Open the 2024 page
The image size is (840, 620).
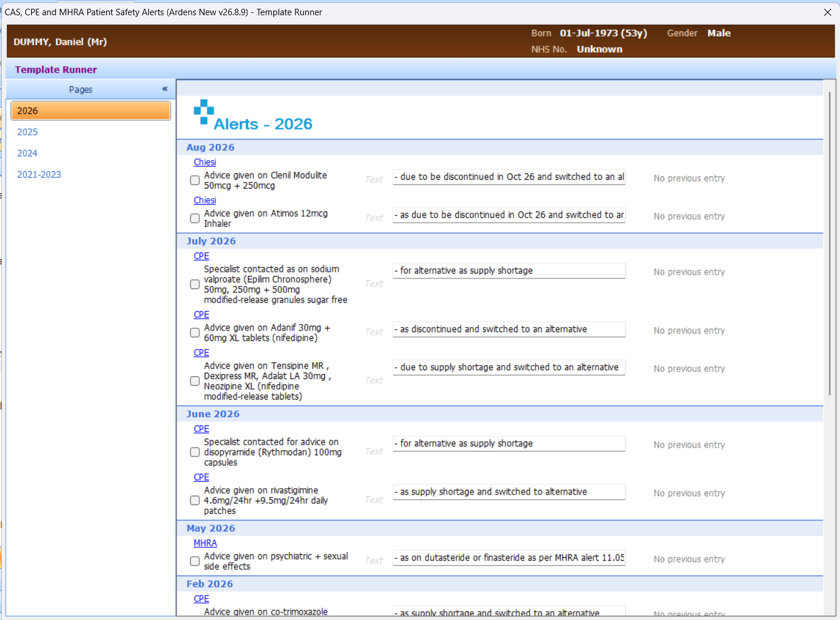(28, 153)
